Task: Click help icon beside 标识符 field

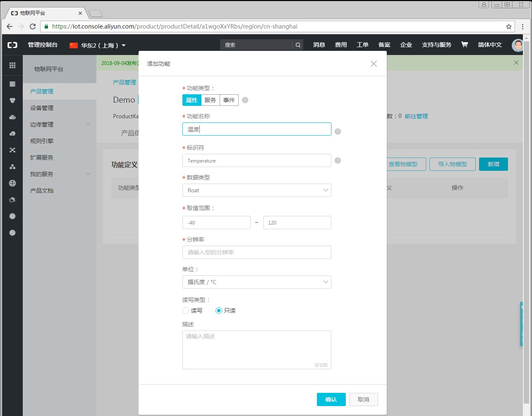Action: click(338, 160)
